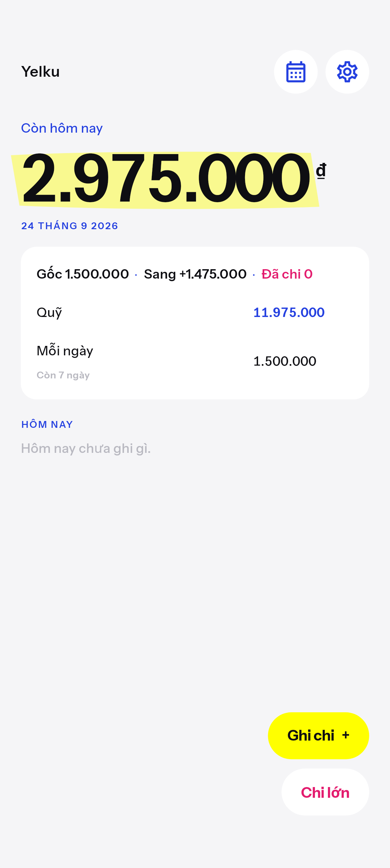Tap the Còn 7 ngày remaining text

coord(63,375)
